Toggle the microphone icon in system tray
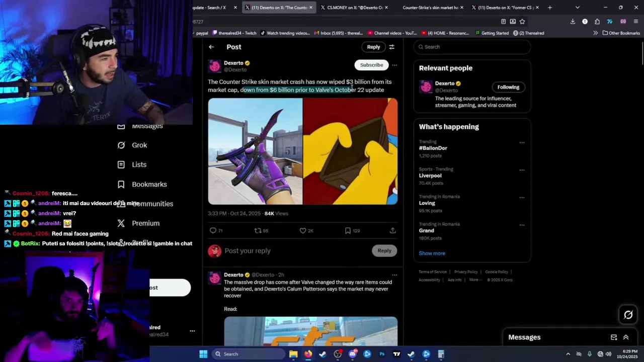 tap(590, 354)
